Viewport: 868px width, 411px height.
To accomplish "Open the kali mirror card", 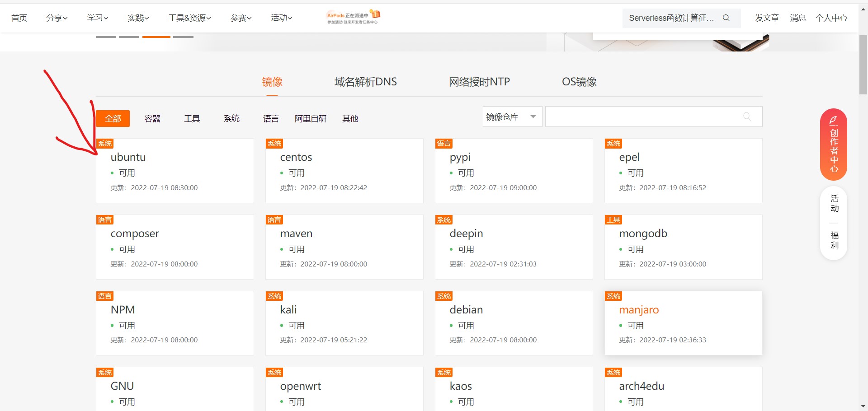I will pyautogui.click(x=344, y=323).
